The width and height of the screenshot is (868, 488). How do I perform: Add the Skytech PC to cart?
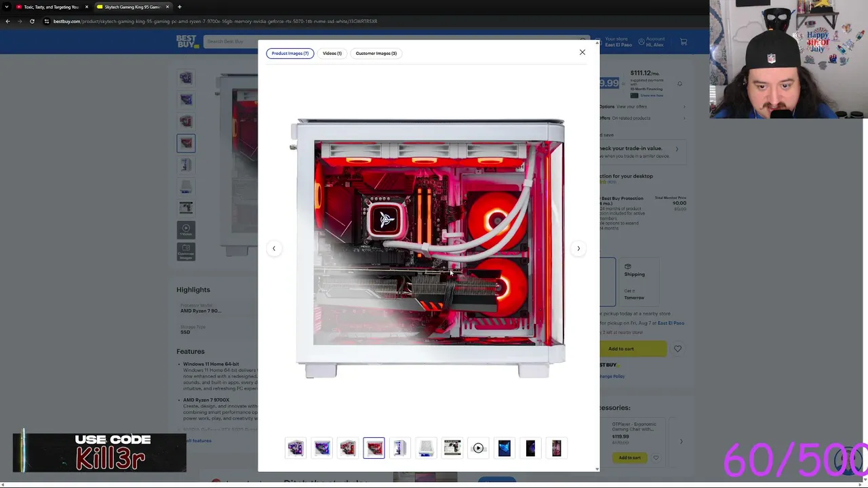tap(621, 348)
